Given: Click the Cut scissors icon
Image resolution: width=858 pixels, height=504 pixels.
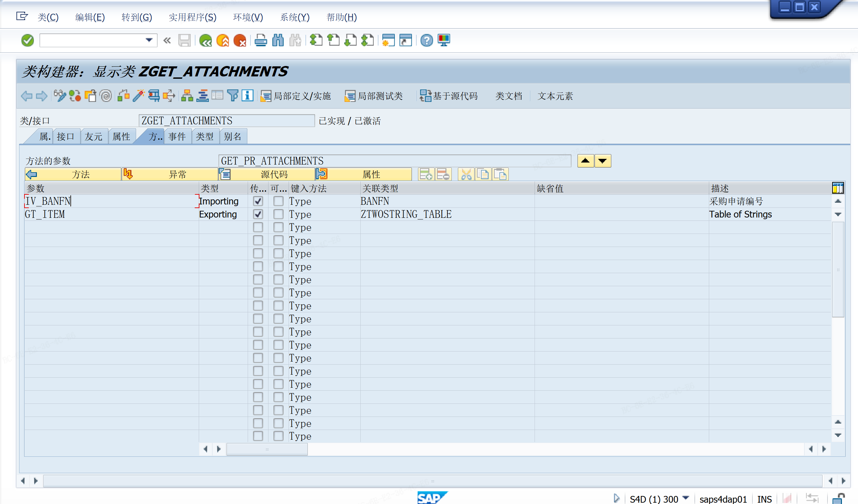Looking at the screenshot, I should 466,175.
